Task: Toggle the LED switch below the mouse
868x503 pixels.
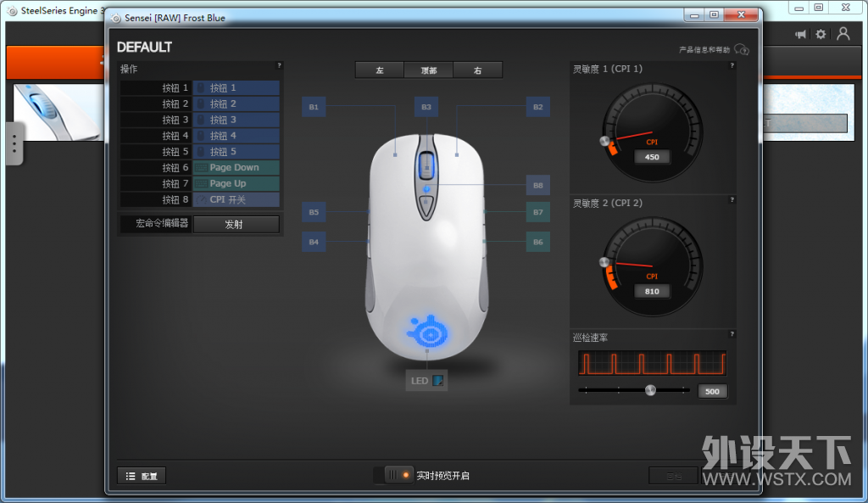Action: (x=436, y=380)
